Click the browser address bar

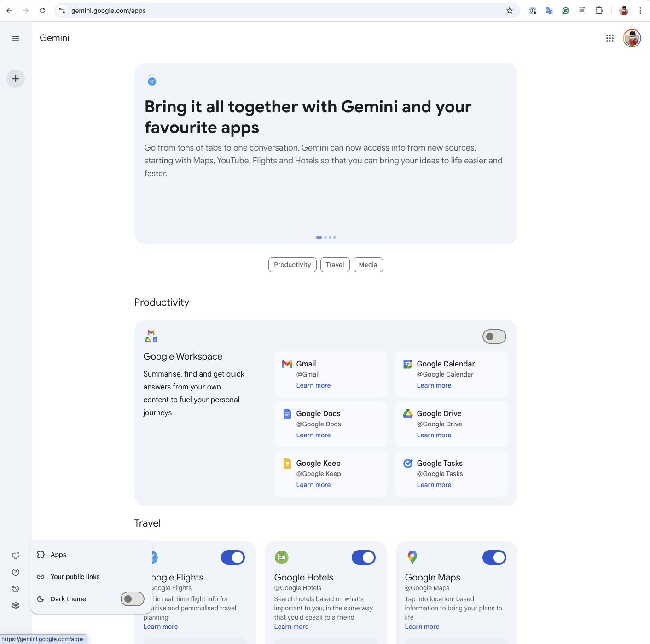point(276,11)
